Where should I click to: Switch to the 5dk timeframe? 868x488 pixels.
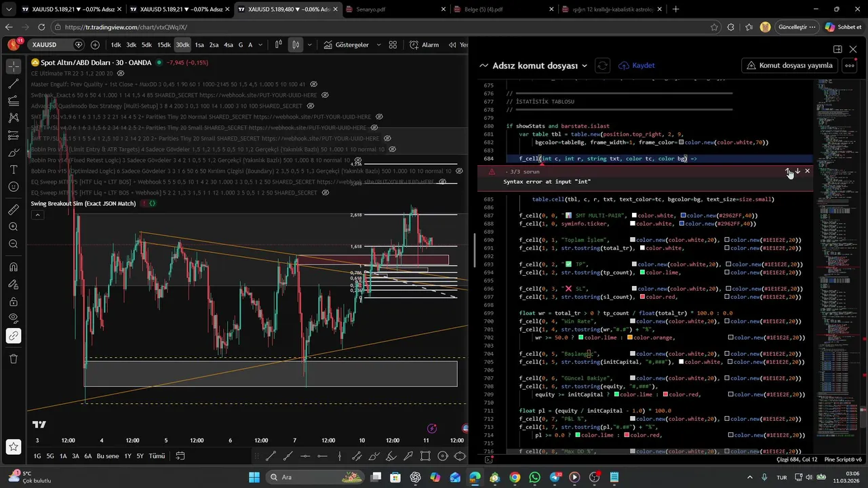146,45
